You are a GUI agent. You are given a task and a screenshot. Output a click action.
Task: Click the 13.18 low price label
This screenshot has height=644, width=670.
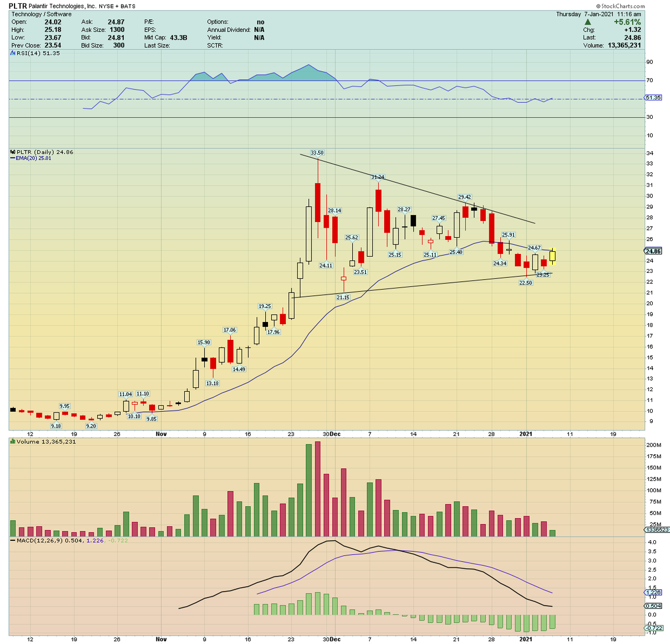tap(212, 383)
